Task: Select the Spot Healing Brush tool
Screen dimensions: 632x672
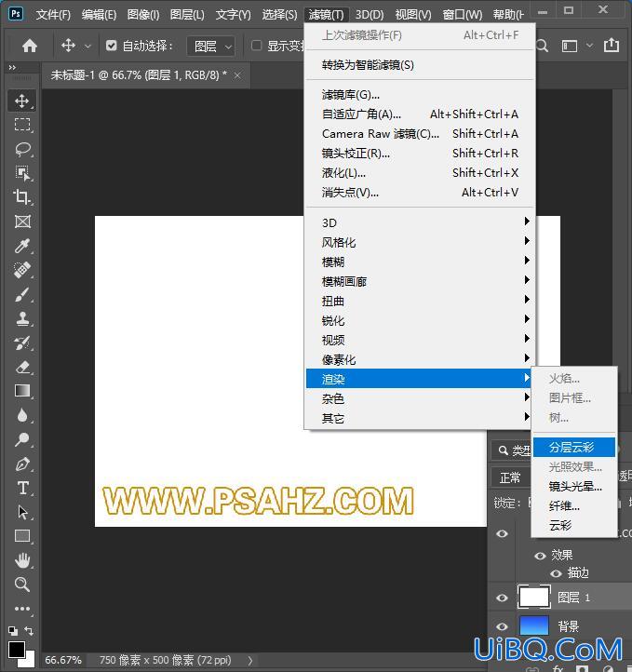Action: click(21, 270)
